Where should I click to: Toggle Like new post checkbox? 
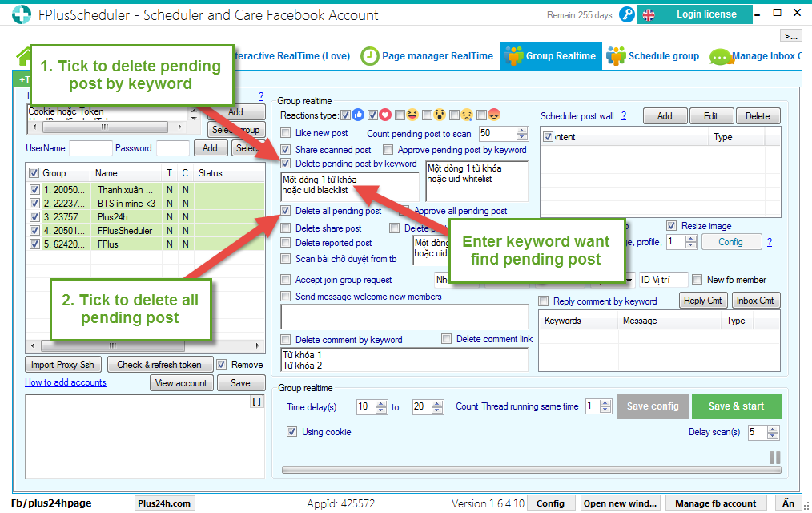click(285, 132)
